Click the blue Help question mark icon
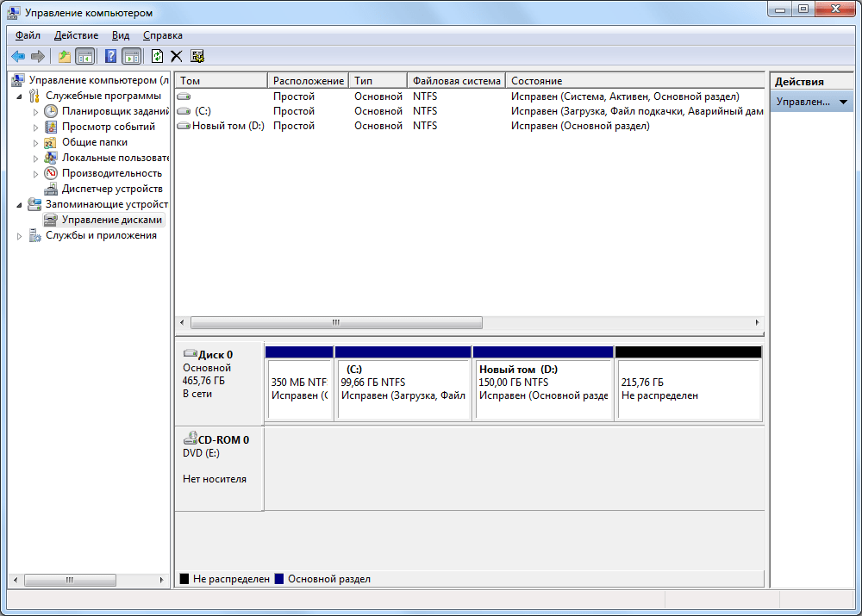The image size is (862, 616). (x=110, y=56)
